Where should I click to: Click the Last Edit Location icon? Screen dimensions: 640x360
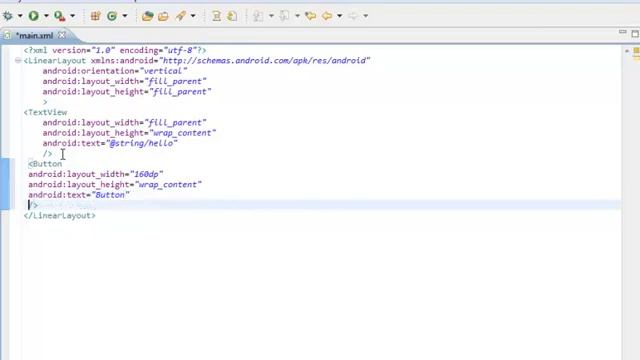(x=311, y=16)
